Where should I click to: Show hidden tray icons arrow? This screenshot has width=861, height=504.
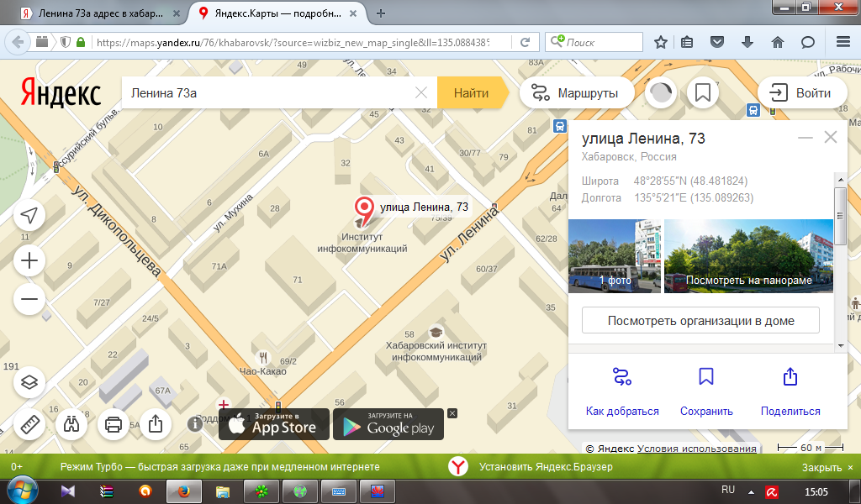point(751,492)
